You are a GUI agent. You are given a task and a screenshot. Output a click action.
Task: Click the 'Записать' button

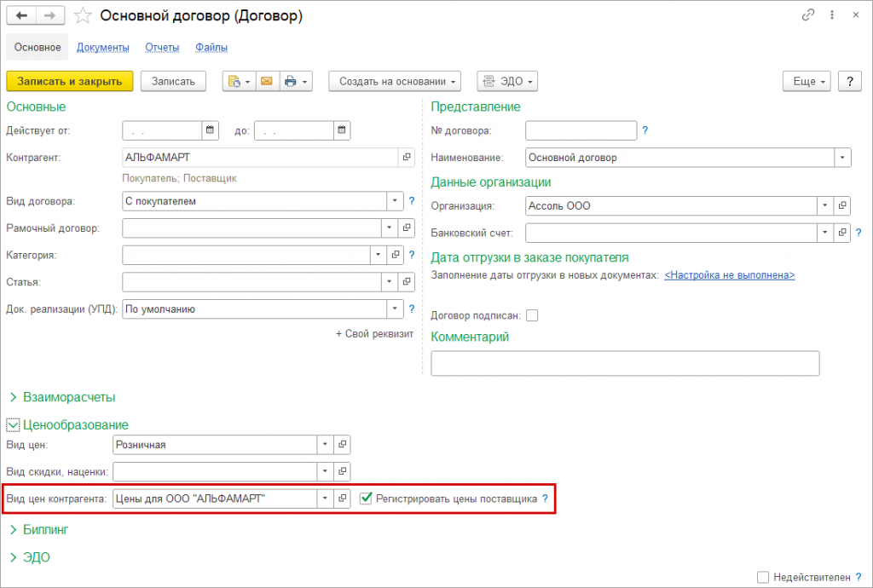pyautogui.click(x=173, y=81)
